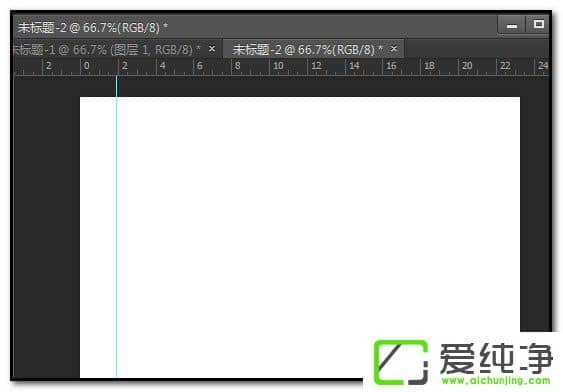Screen dimensions: 563x392
Task: Minimize the document window
Action: pyautogui.click(x=512, y=25)
